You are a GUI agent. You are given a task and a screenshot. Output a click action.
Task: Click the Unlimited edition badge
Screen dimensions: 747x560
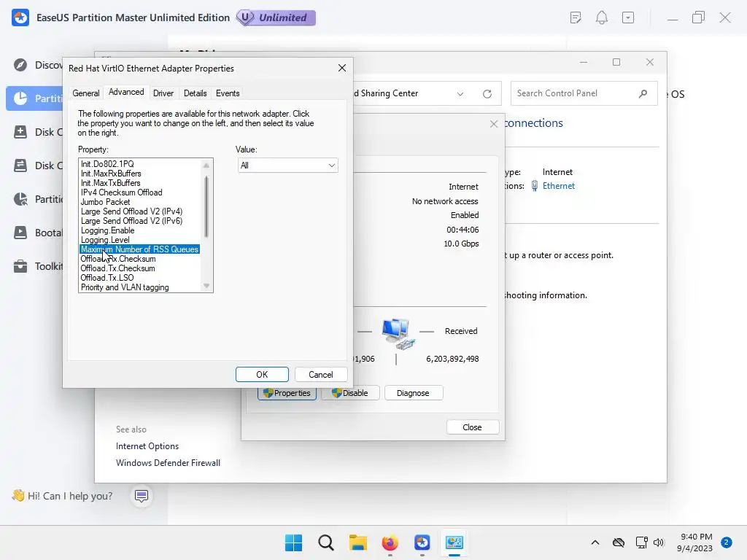[x=276, y=17]
